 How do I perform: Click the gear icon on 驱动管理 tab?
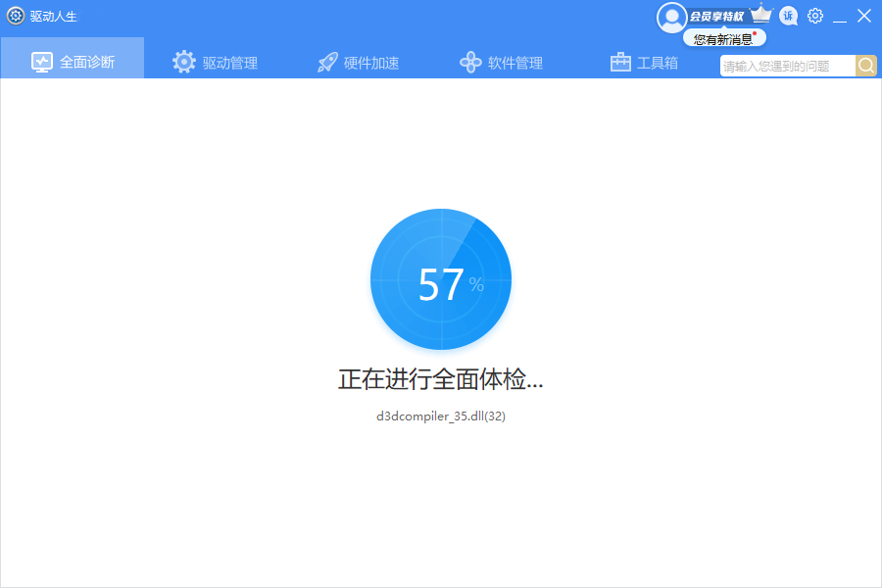pyautogui.click(x=184, y=60)
